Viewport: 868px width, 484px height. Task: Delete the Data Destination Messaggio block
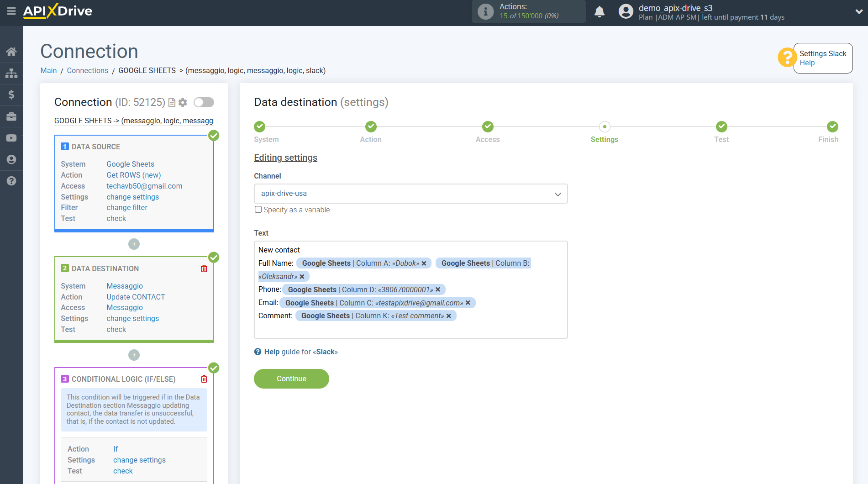coord(204,268)
